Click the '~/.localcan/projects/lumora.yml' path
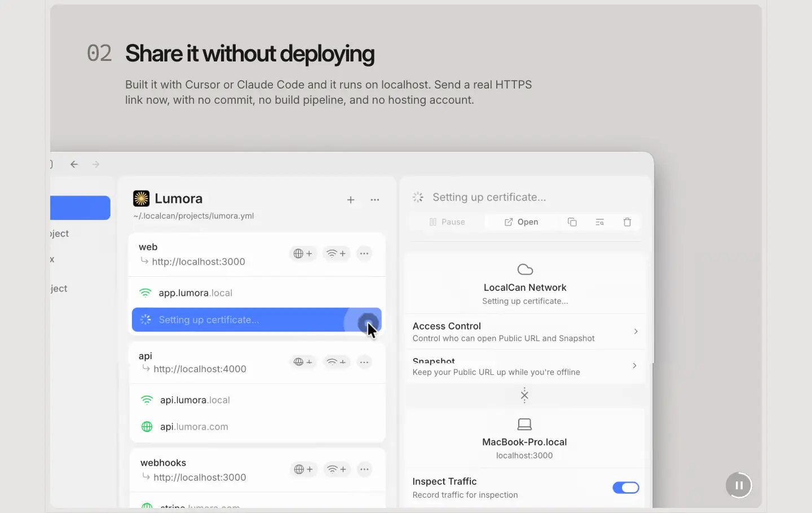Image resolution: width=812 pixels, height=513 pixels. pos(193,216)
